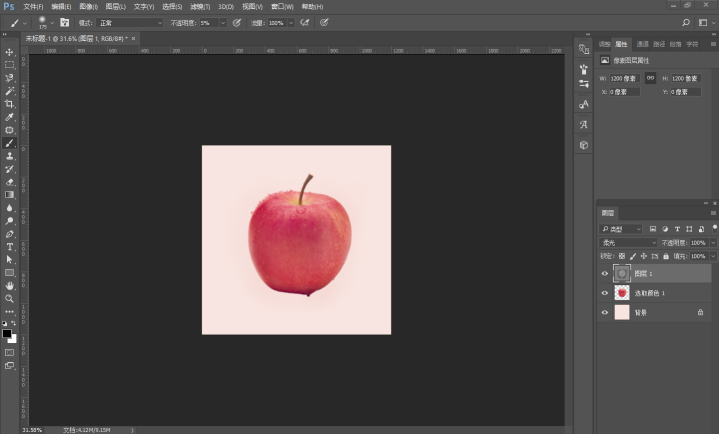Enable airbrush-style build-up
The image size is (719, 434).
pos(304,22)
